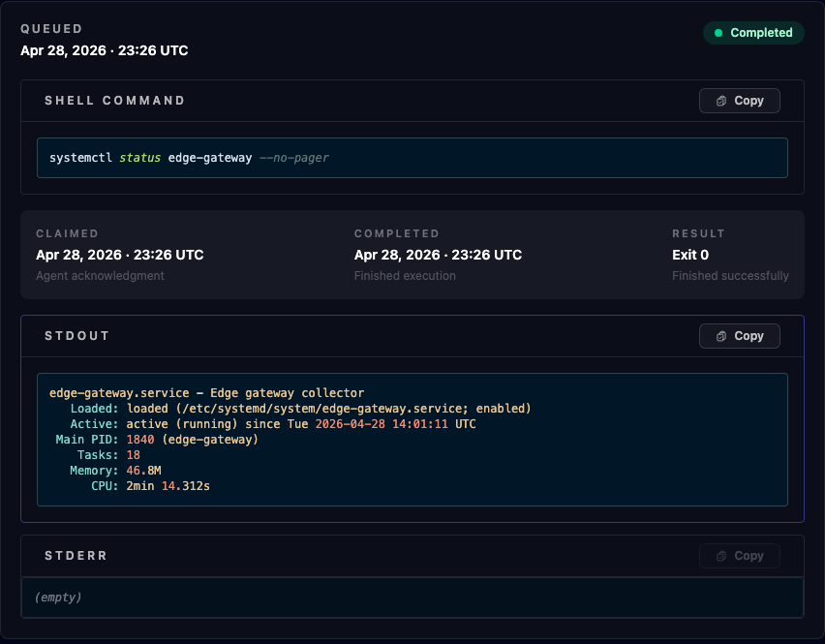Click the 'STDOUT' section heading
This screenshot has height=644, width=825.
76,336
